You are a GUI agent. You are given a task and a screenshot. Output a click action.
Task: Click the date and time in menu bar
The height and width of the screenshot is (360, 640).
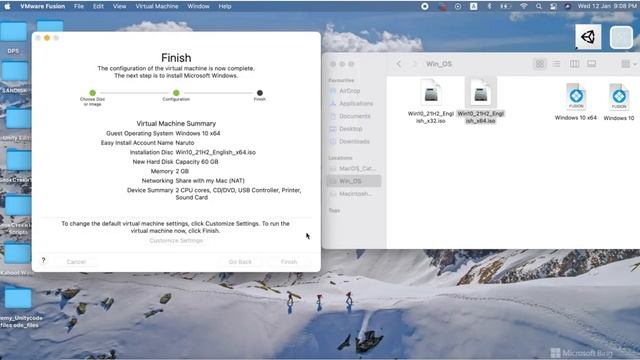607,7
